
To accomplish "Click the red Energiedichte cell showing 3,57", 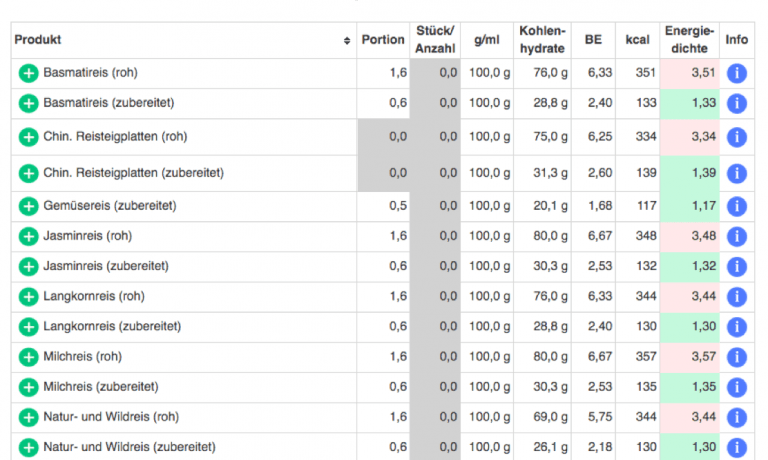I will click(x=689, y=356).
